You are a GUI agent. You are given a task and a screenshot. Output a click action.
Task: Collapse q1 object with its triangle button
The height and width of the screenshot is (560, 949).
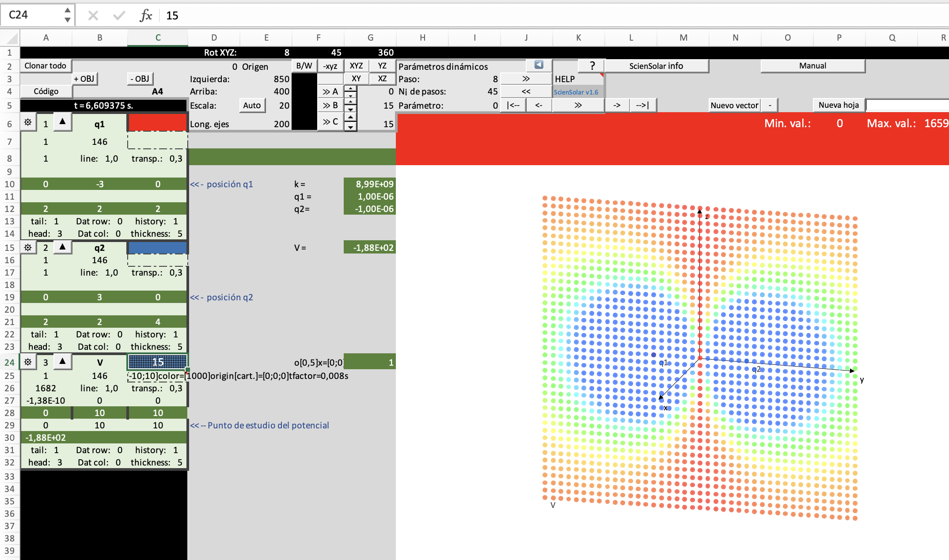pyautogui.click(x=63, y=121)
